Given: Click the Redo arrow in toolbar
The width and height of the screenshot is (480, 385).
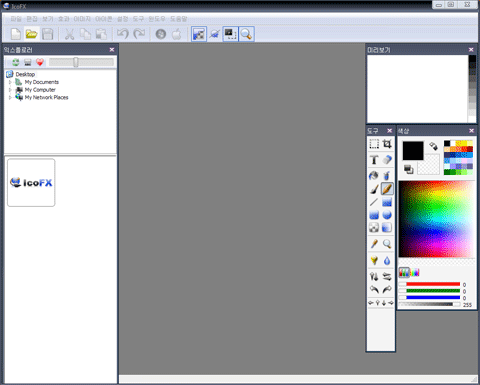Looking at the screenshot, I should tap(139, 34).
